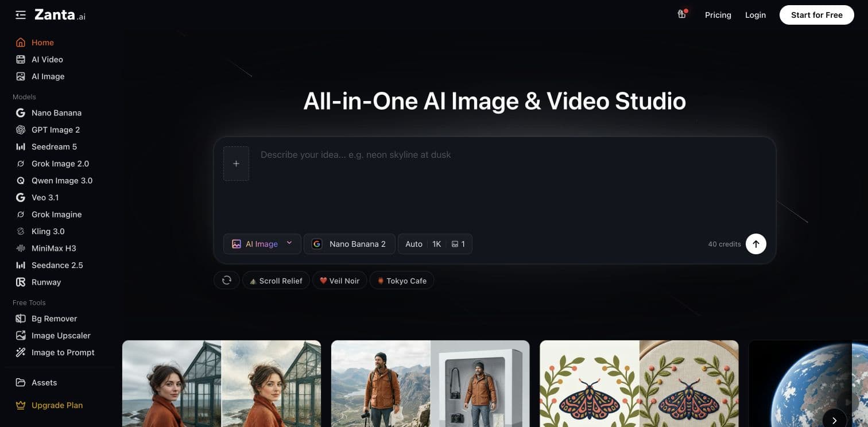Use the Scroll Relief prompt suggestion
868x427 pixels.
coord(276,281)
